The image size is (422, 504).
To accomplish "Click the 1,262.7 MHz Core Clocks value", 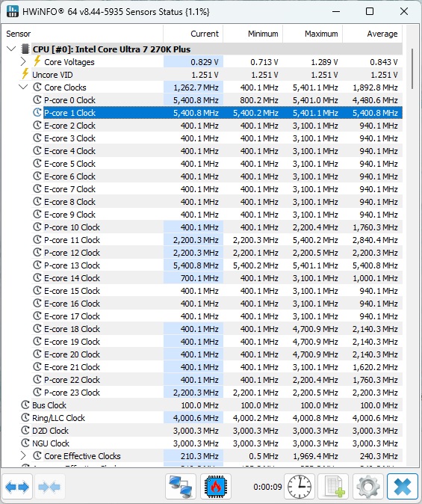I will click(196, 87).
